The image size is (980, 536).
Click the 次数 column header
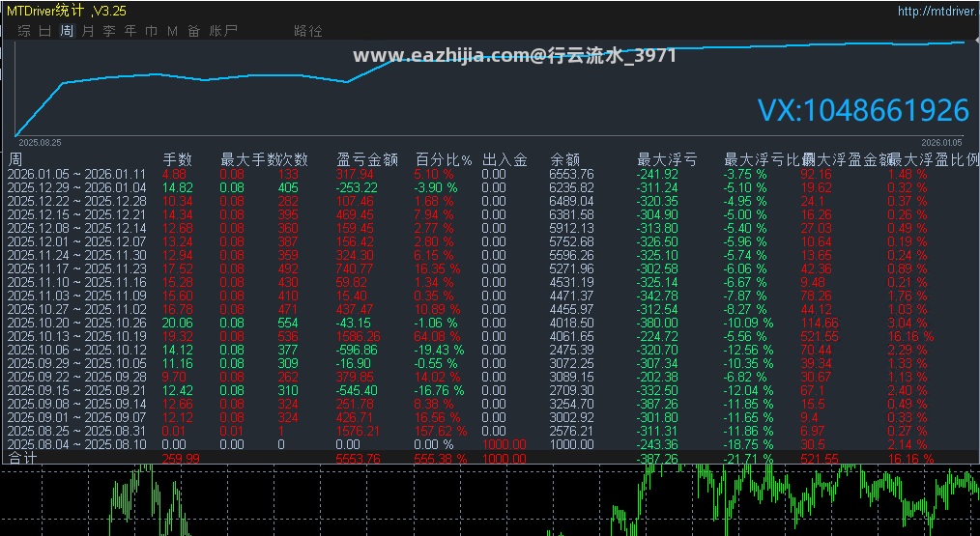(293, 160)
